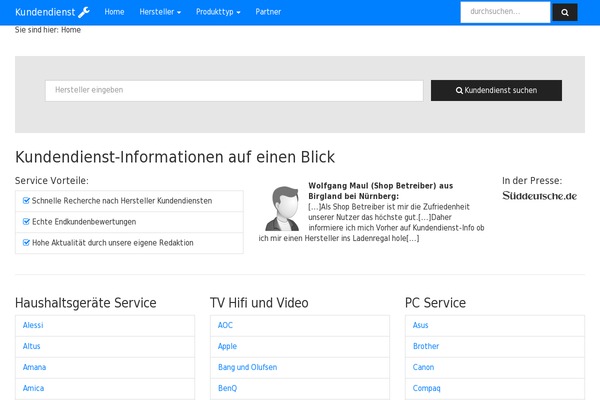Open the Bang und Olufsen link
Screen dimensions: 600x400
[248, 367]
